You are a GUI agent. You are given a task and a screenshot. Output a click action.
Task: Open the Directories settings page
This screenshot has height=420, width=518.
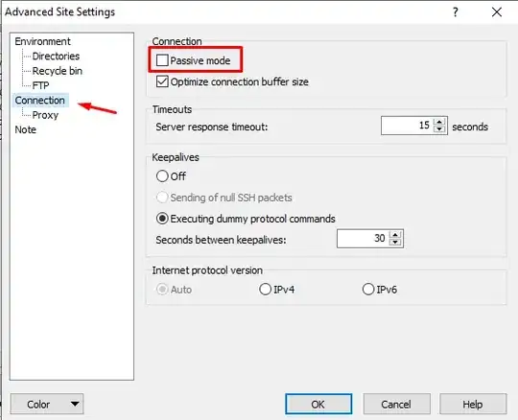[56, 57]
